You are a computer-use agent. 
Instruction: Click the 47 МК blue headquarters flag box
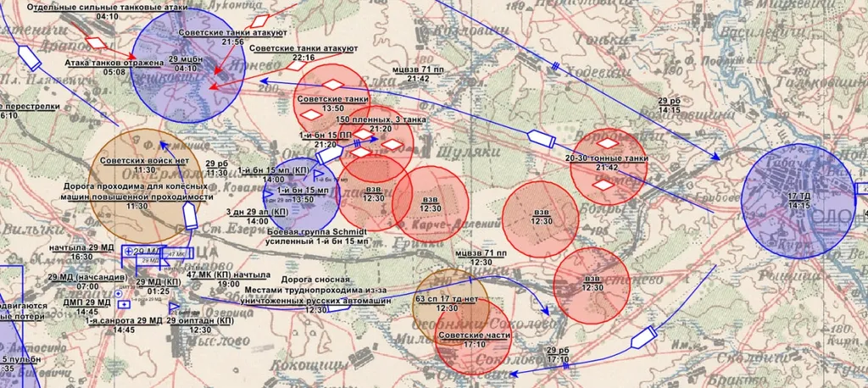178,253
